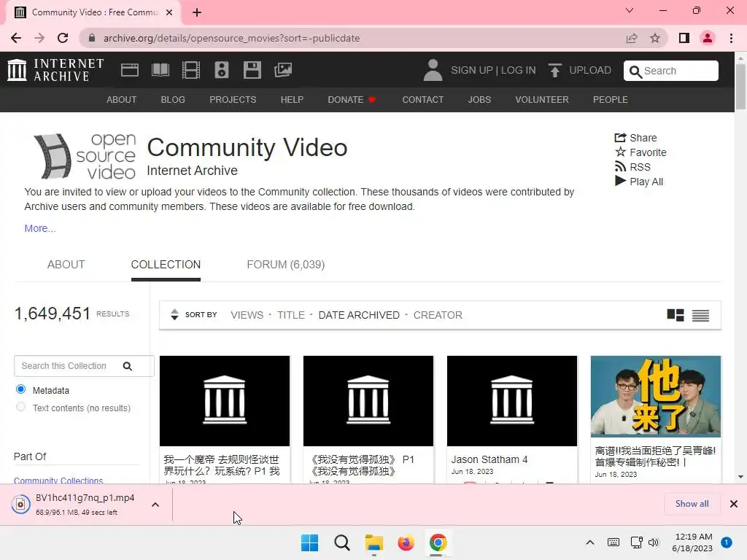Click the share page icon in address bar
This screenshot has height=560, width=747.
pyautogui.click(x=632, y=38)
